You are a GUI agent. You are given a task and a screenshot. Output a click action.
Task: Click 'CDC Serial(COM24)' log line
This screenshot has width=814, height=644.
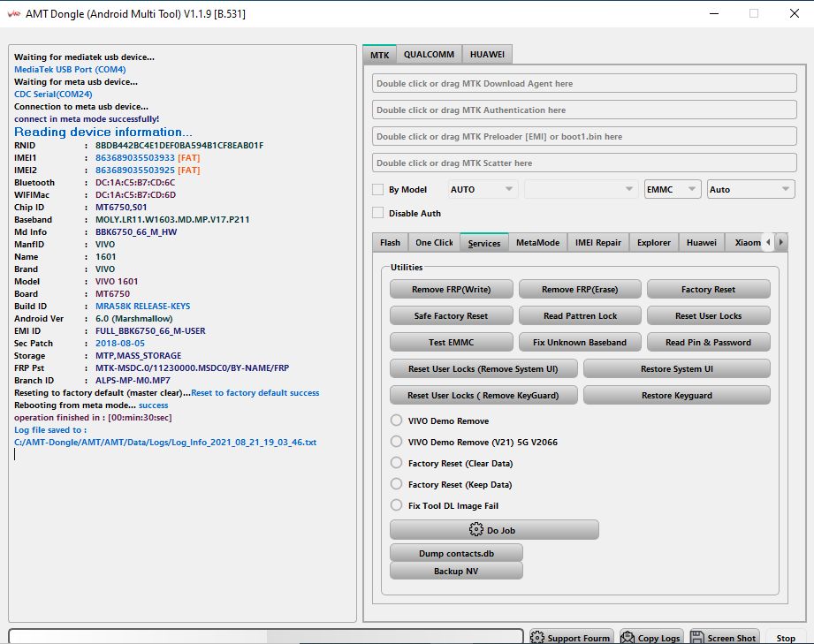(x=53, y=95)
